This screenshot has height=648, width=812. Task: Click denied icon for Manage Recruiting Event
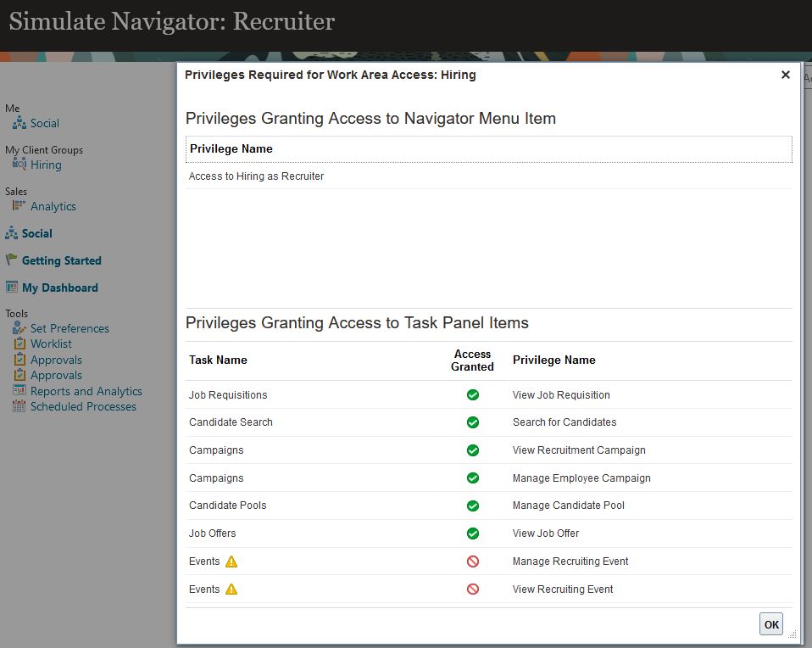(x=473, y=561)
